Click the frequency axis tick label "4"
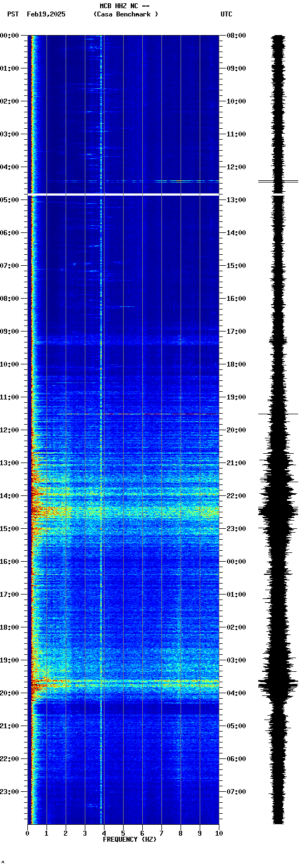This screenshot has height=868, width=302. coord(104,833)
